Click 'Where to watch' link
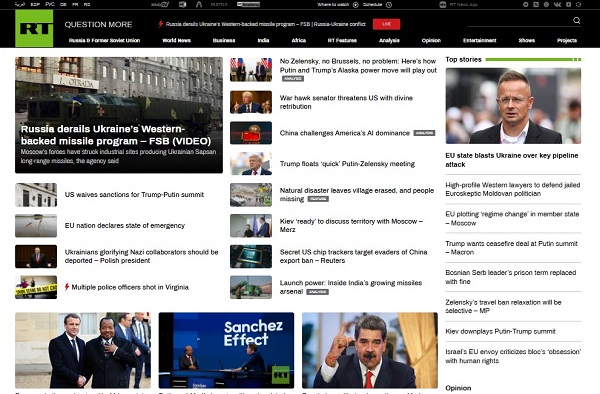Screen dimensions: 600x394 [333, 5]
